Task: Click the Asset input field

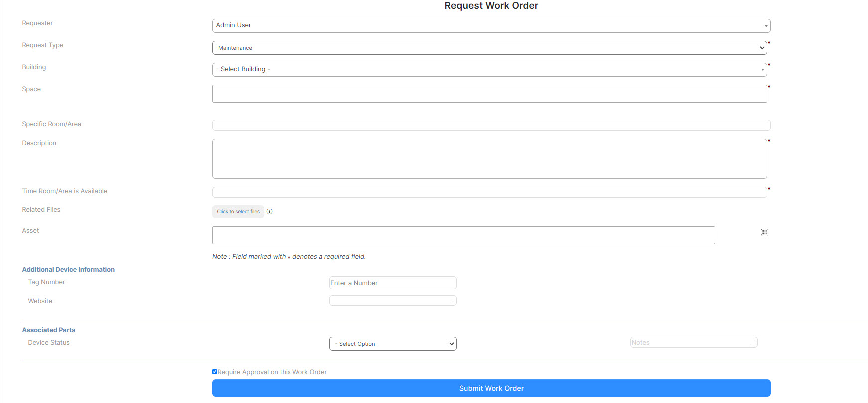Action: 463,235
